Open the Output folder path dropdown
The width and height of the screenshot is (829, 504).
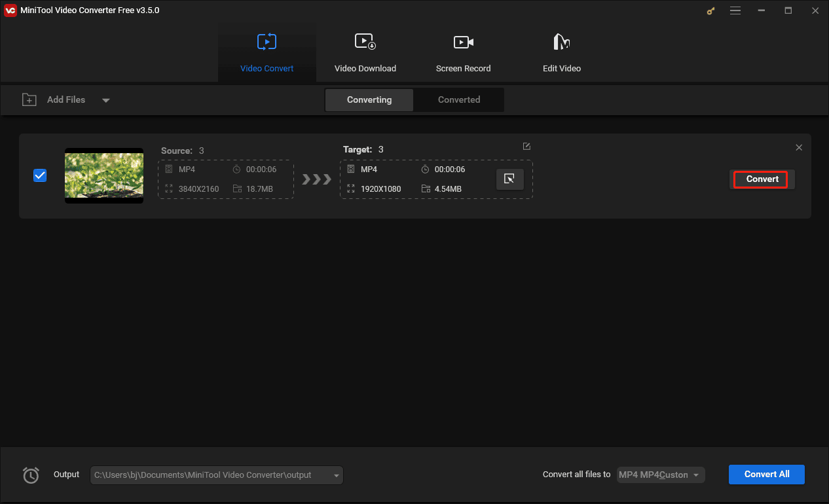[217, 475]
